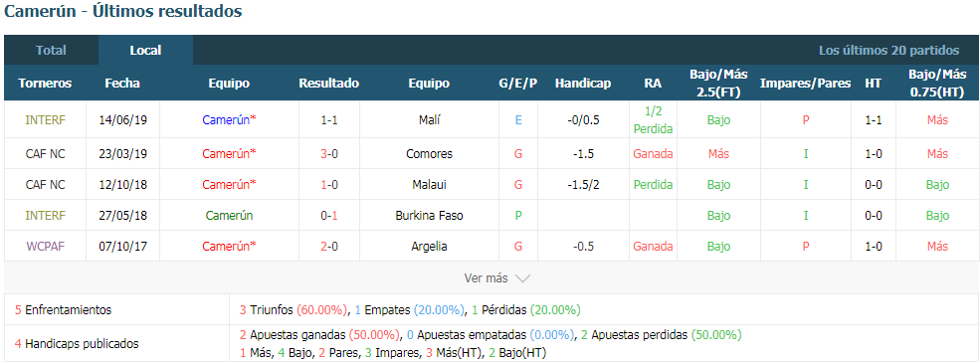Switch to the Total tab
The width and height of the screenshot is (980, 363).
click(x=52, y=51)
